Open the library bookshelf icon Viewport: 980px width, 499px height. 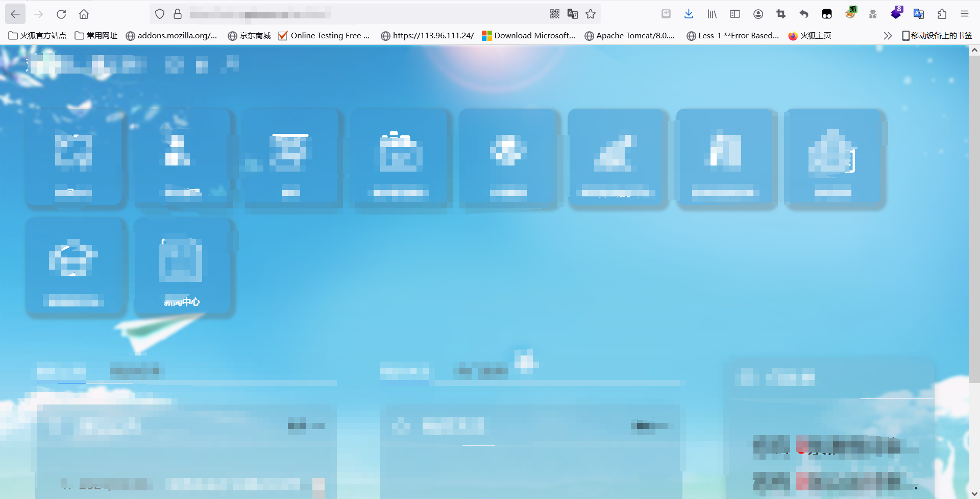click(712, 14)
